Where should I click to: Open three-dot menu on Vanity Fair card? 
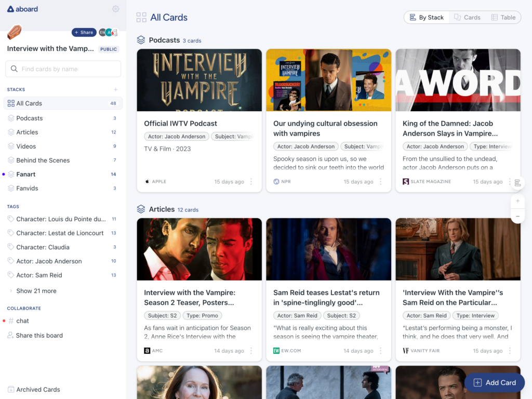(510, 351)
